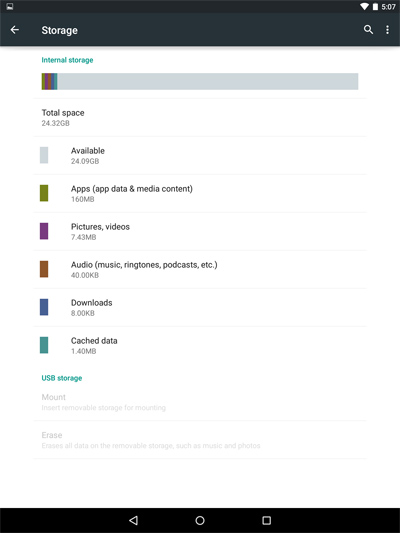Tap Cached data to clear cache

pos(200,346)
